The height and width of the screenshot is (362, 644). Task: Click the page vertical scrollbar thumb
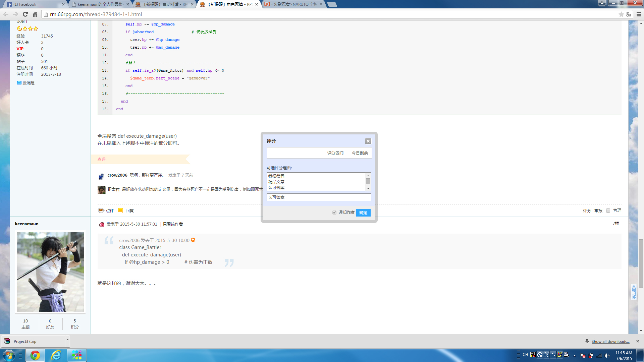(x=641, y=263)
